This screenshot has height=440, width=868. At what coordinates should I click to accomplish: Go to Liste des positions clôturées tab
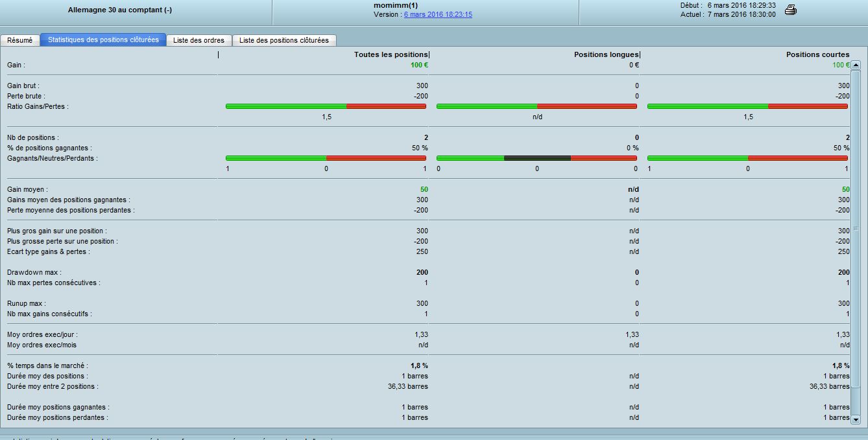[284, 40]
